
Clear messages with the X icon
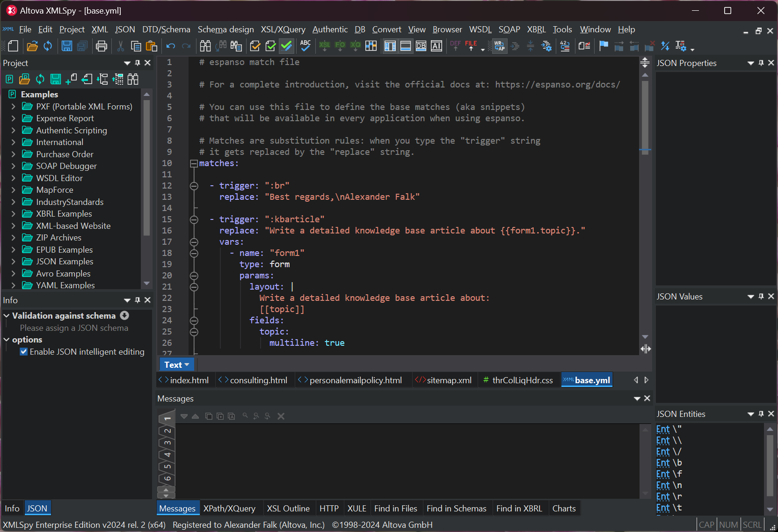tap(281, 416)
